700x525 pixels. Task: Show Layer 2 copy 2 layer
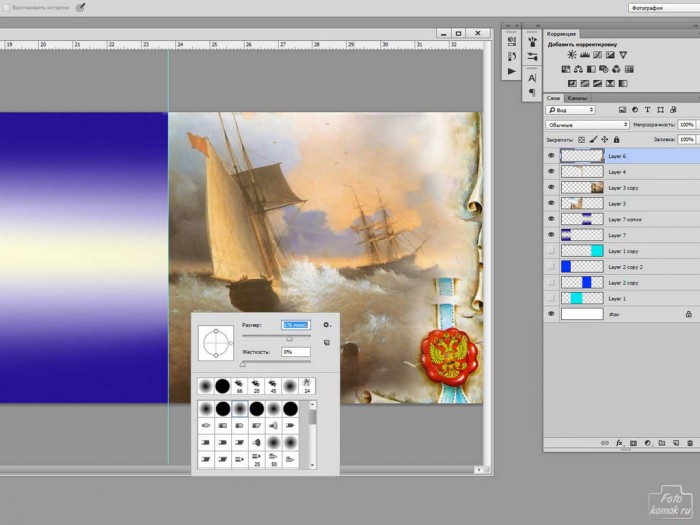click(551, 267)
